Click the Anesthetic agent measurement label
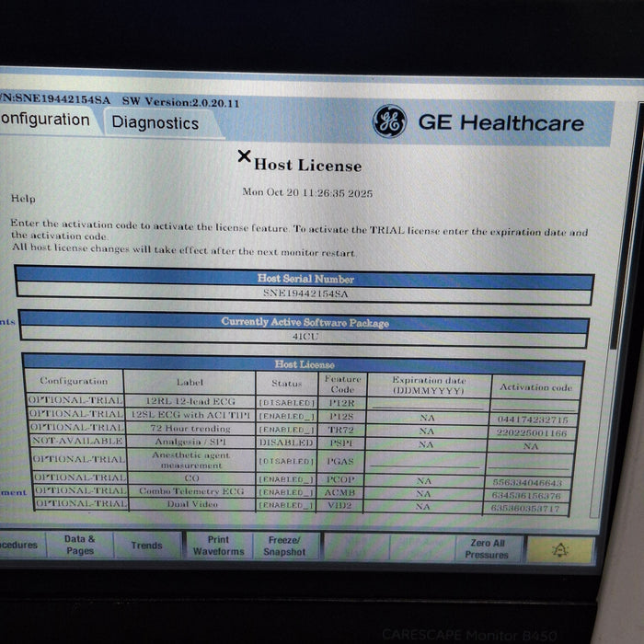 point(191,460)
